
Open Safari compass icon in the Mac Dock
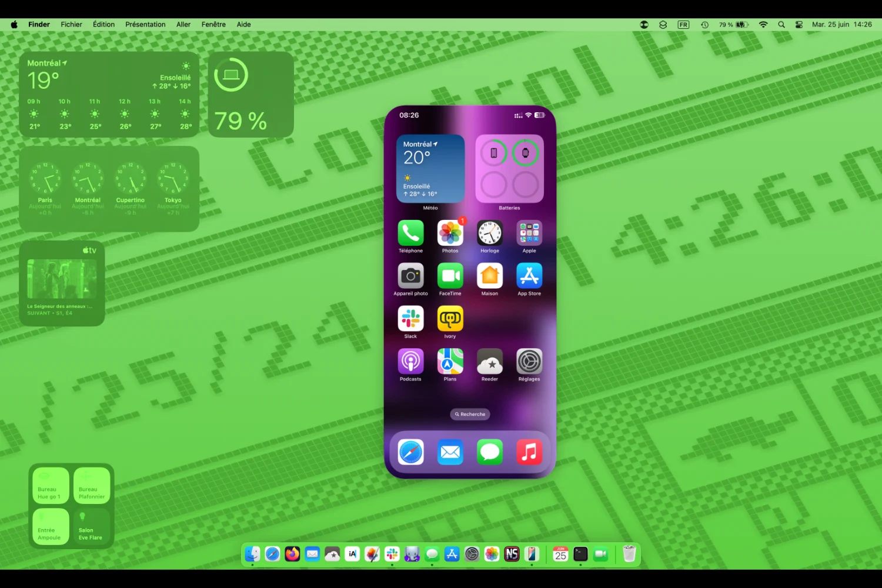tap(272, 554)
